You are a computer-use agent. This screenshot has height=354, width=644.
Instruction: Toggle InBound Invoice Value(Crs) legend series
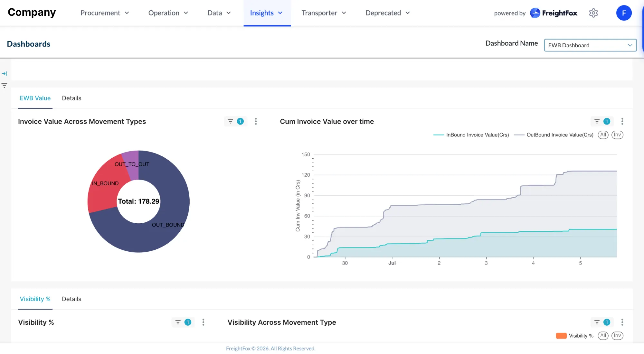471,135
